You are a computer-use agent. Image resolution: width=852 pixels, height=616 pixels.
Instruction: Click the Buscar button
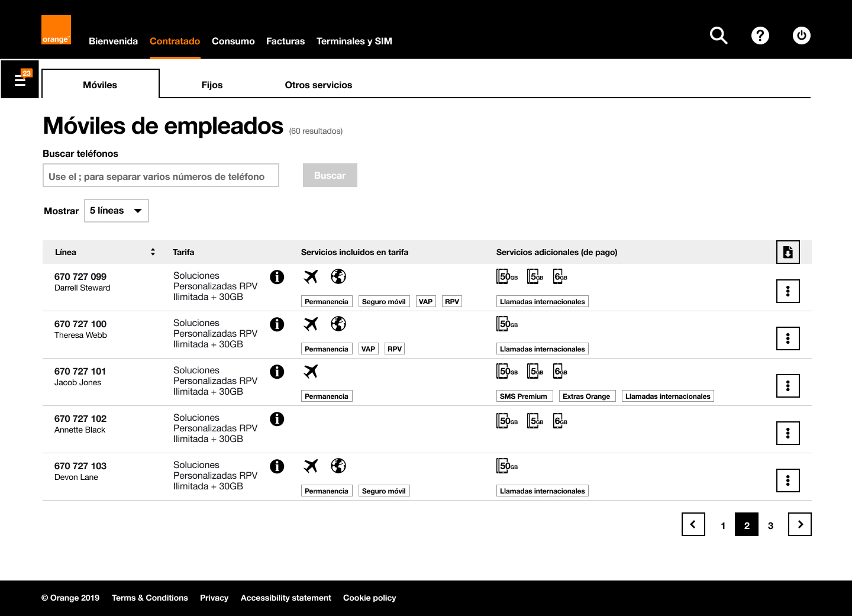[x=330, y=175]
